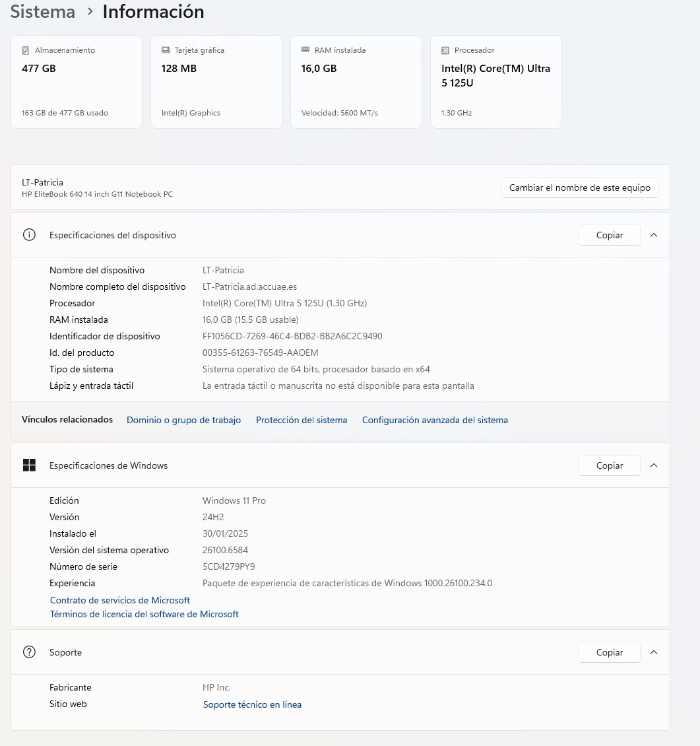Screen dimensions: 700x746
Task: Click the info icon beside Especificaciones del dispositivo
Action: click(x=29, y=235)
